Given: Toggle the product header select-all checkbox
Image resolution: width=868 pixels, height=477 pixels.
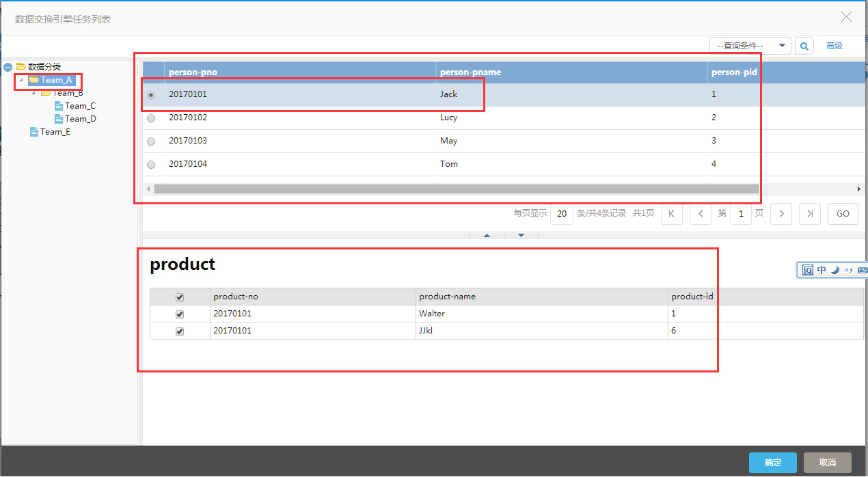Looking at the screenshot, I should (x=180, y=297).
